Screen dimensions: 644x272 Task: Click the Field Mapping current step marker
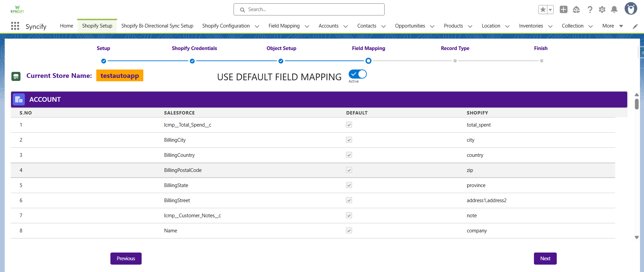[x=368, y=61]
